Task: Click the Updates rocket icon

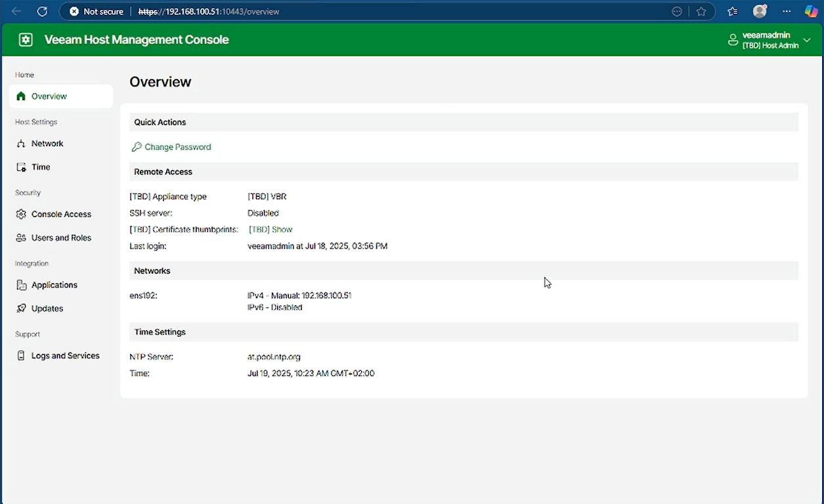Action: [21, 308]
